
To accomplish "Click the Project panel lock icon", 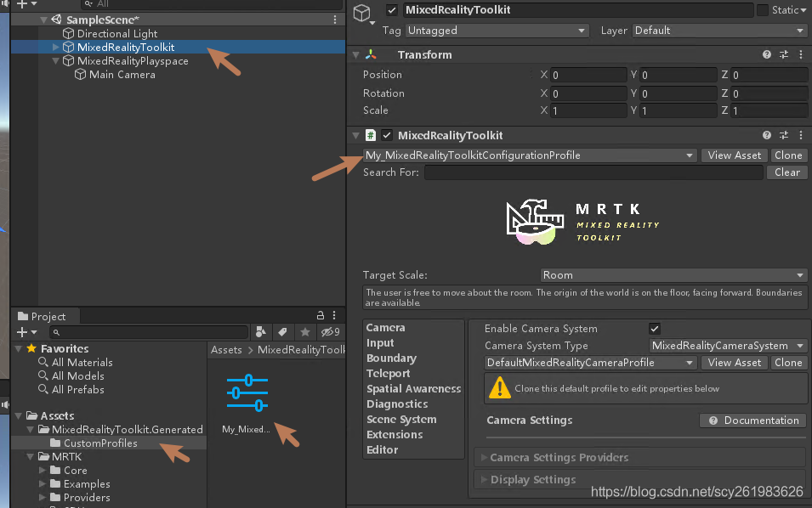I will [x=320, y=315].
